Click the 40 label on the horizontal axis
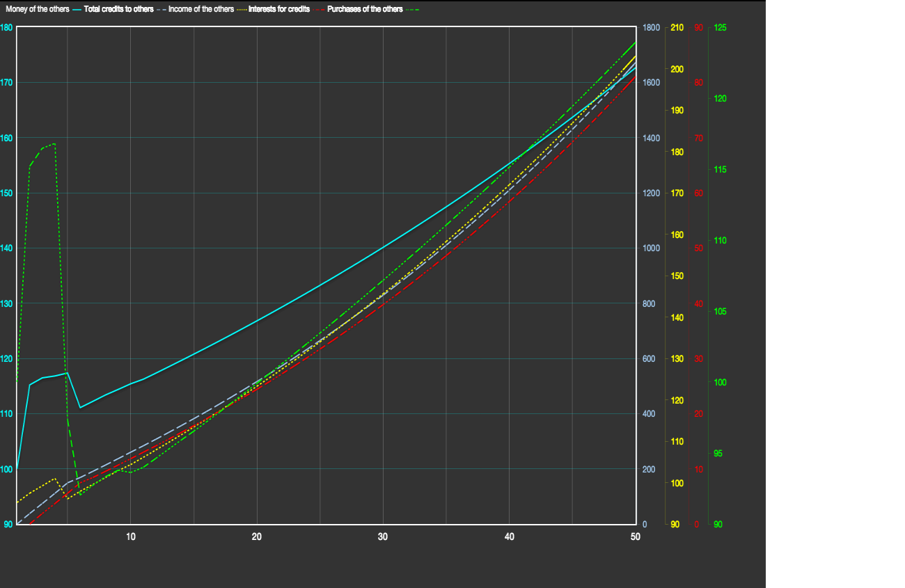 pos(510,537)
